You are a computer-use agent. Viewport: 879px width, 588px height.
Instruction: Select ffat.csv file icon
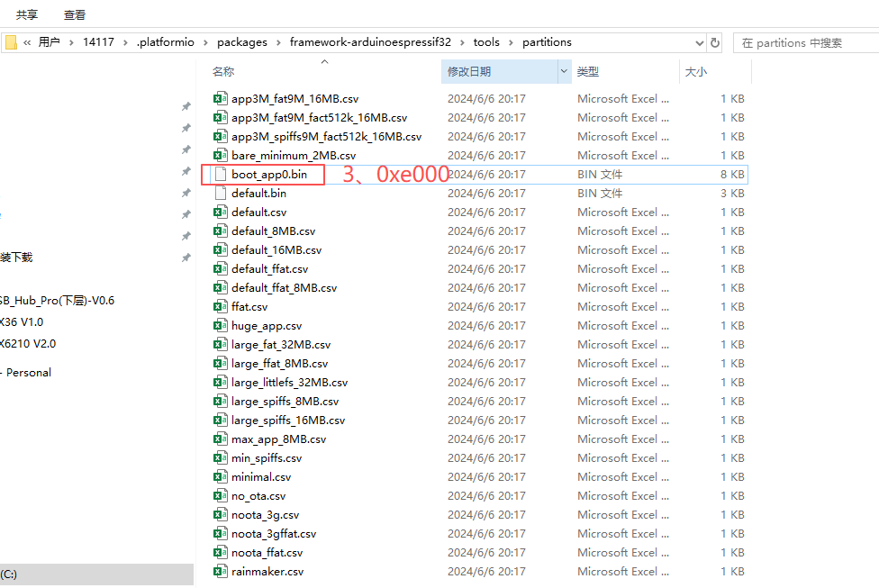click(221, 307)
